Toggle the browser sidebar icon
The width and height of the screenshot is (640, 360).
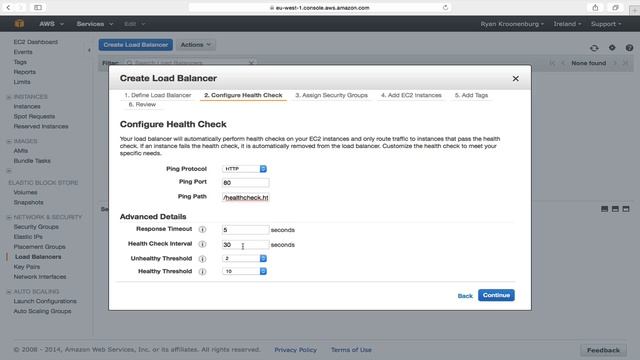[38, 7]
